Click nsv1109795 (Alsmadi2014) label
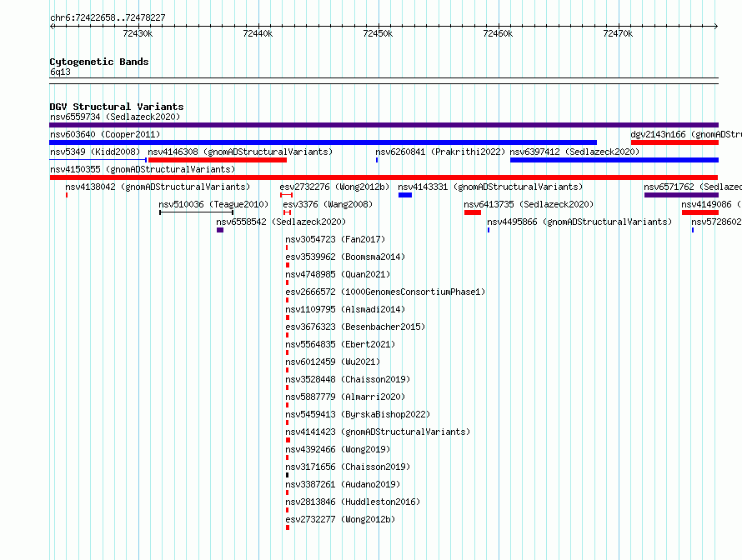Image resolution: width=742 pixels, height=560 pixels. click(345, 309)
